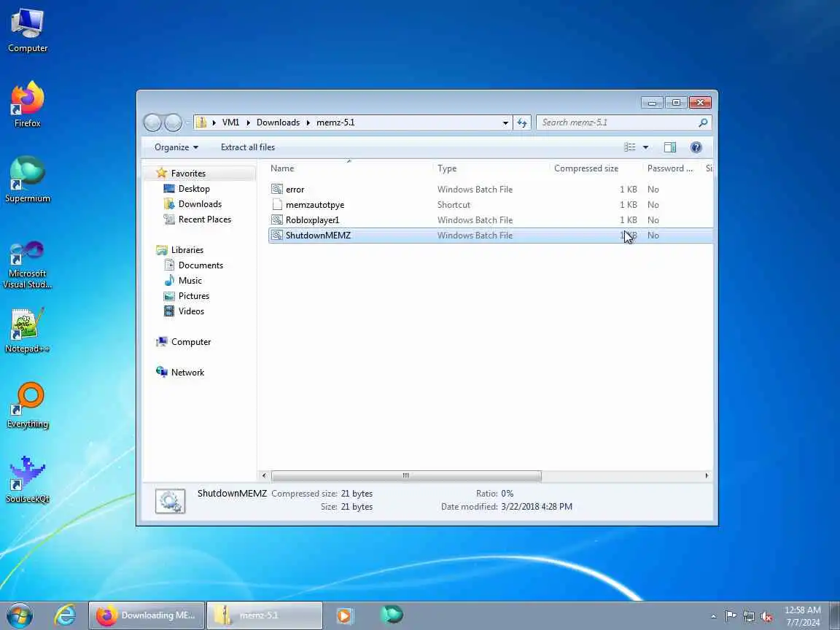This screenshot has width=840, height=630.
Task: Click VM1 in the address breadcrumb
Action: 230,122
